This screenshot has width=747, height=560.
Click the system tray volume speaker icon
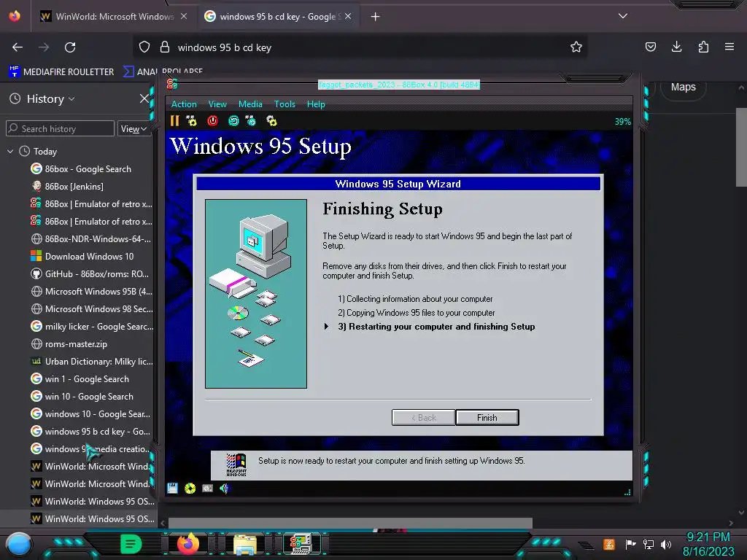[x=665, y=544]
